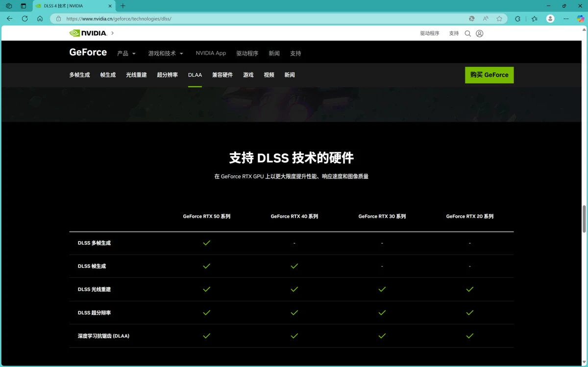Click the user account icon in NVIDIA header
Screen dimensions: 588x367
(x=480, y=33)
